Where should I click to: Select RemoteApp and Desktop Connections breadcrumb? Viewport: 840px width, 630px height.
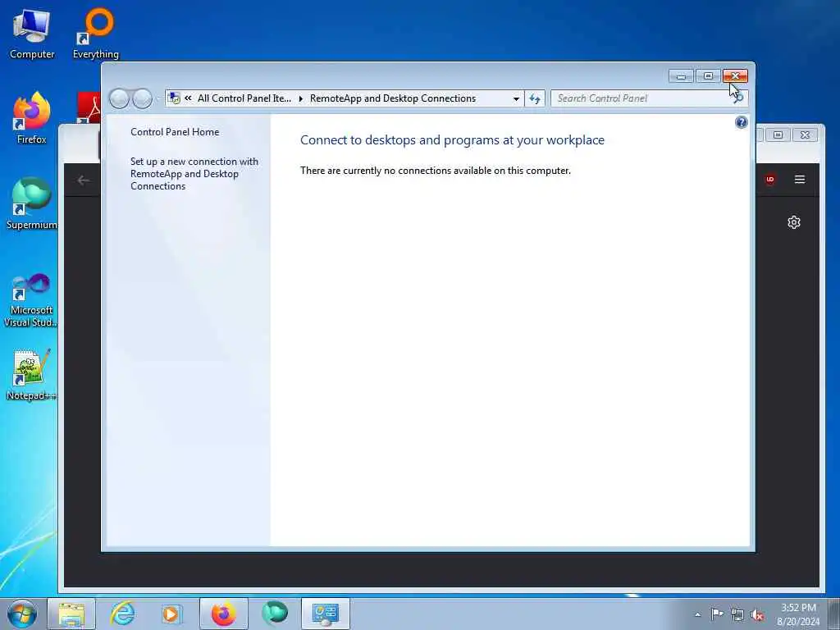coord(393,98)
